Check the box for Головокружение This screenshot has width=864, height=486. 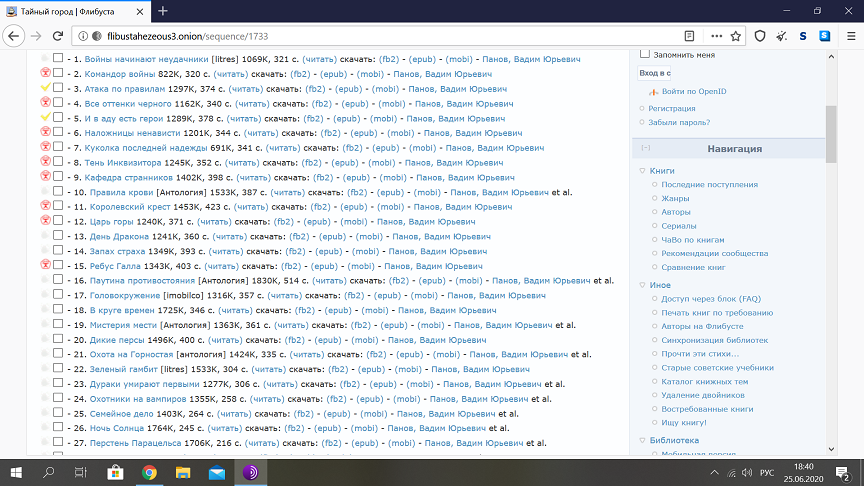click(x=58, y=294)
